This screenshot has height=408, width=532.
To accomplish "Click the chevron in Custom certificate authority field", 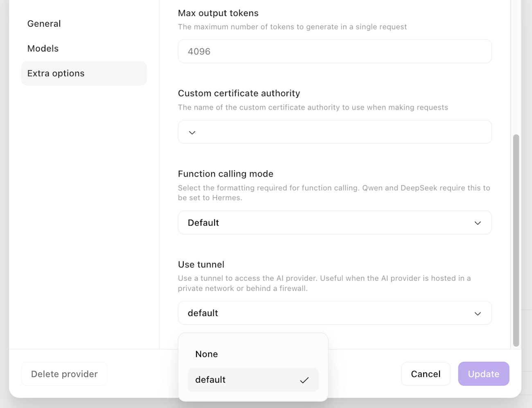I will pyautogui.click(x=192, y=132).
